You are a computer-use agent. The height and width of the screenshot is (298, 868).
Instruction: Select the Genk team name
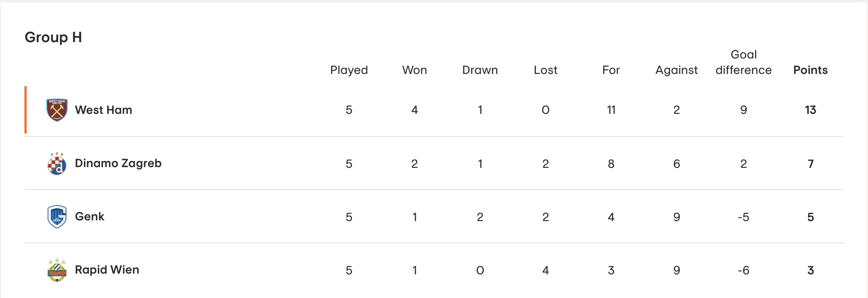click(90, 216)
